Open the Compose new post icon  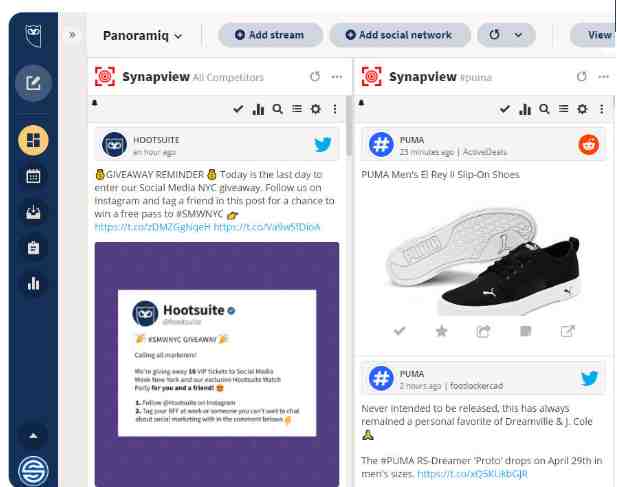tap(33, 83)
